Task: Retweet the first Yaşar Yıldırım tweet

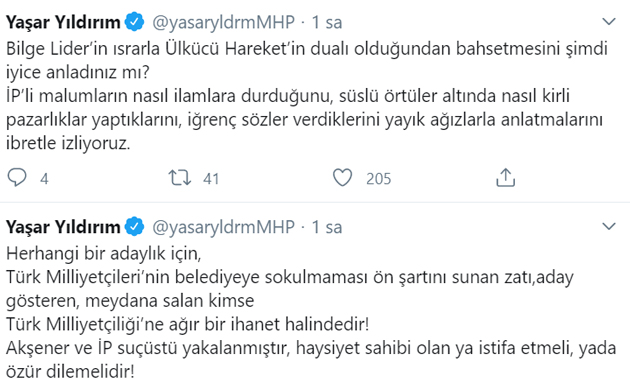Action: (179, 178)
